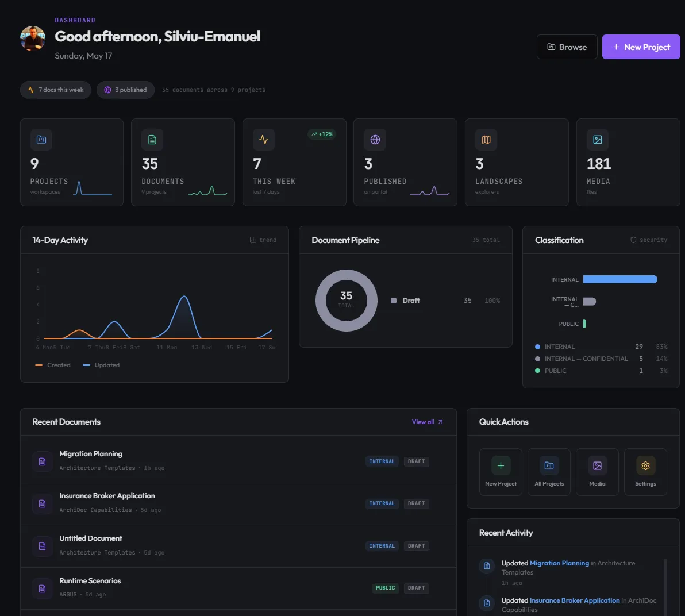
Task: Click the Draft legend swatch
Action: pos(394,301)
